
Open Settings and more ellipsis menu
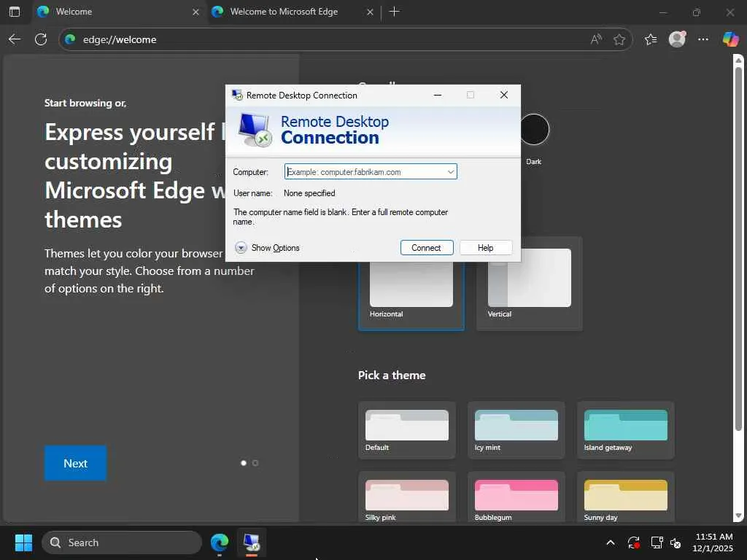pyautogui.click(x=703, y=39)
